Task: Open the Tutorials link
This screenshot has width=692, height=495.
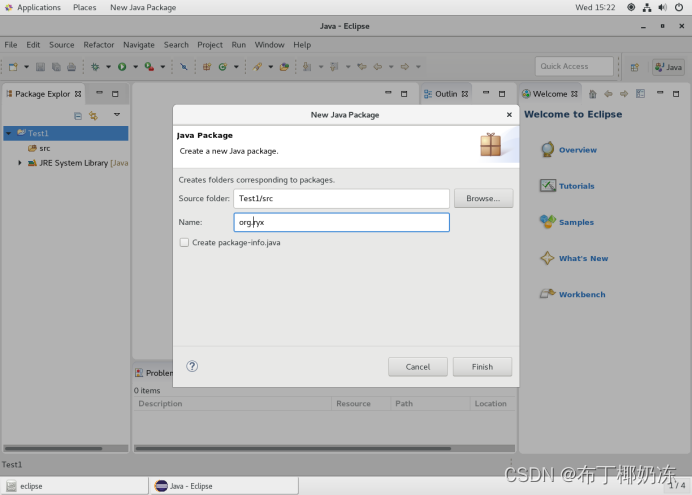Action: tap(576, 186)
